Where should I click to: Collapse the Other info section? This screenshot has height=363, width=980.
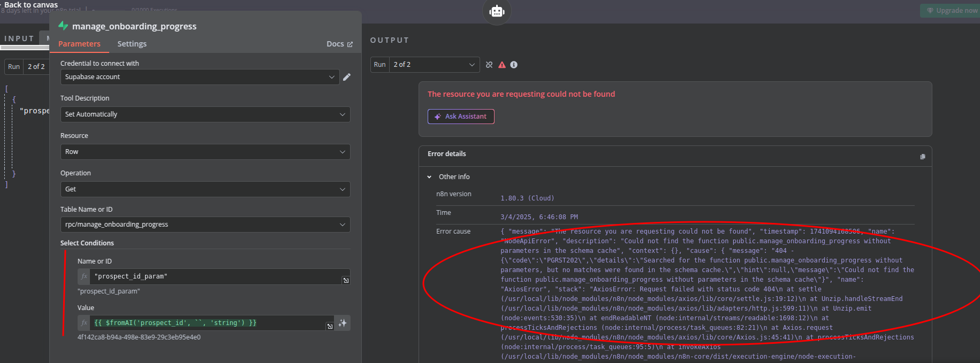(x=429, y=177)
